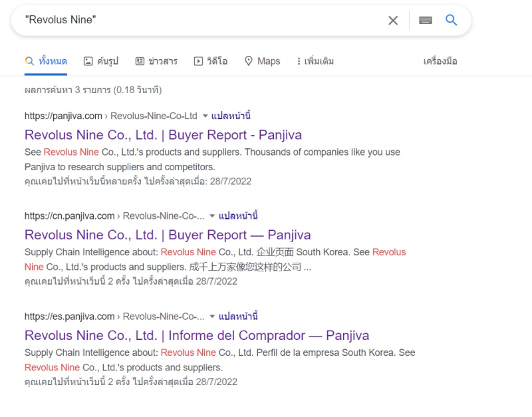The height and width of the screenshot is (417, 532).
Task: Open 'Informe del Comprador — Panjiva' result
Action: coord(197,335)
